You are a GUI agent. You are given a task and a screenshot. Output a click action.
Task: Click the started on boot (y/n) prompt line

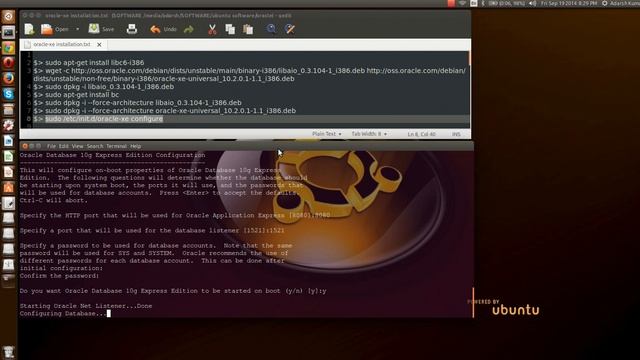[173, 291]
